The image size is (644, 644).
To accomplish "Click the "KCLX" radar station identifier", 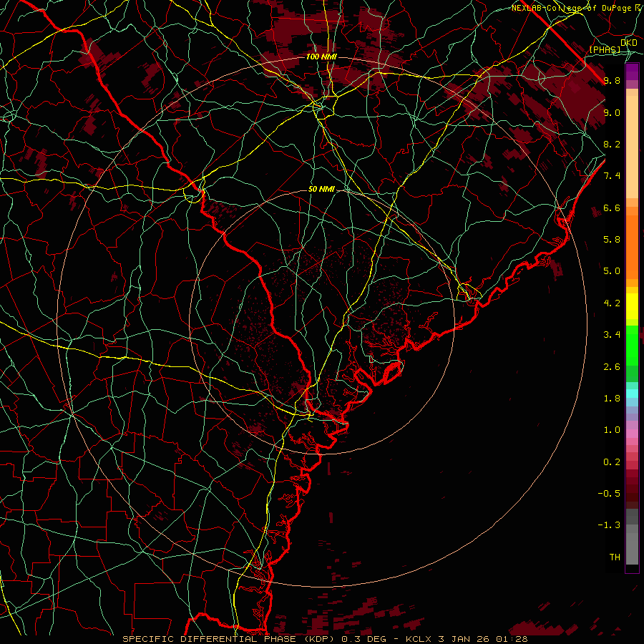I will pos(420,639).
